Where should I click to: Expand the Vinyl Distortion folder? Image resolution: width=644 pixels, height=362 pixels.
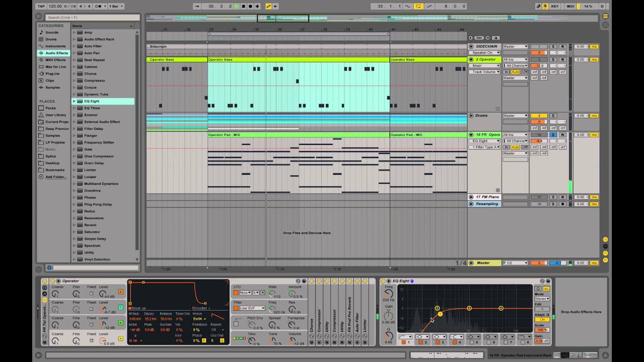coord(74,259)
